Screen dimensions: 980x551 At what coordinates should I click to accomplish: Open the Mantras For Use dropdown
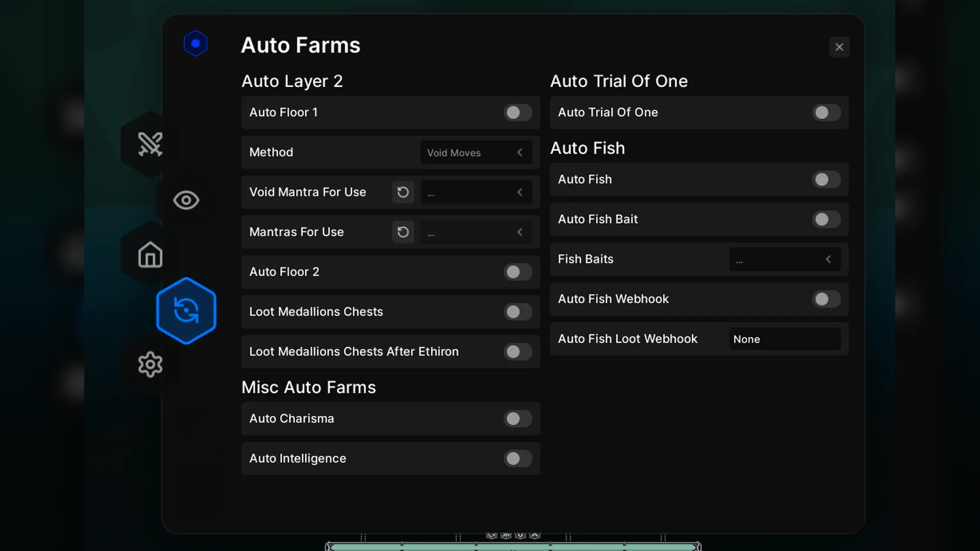point(476,232)
